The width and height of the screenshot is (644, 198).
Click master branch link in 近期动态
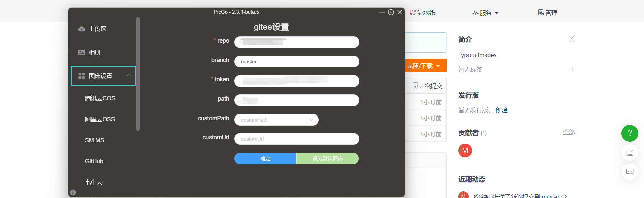550,196
